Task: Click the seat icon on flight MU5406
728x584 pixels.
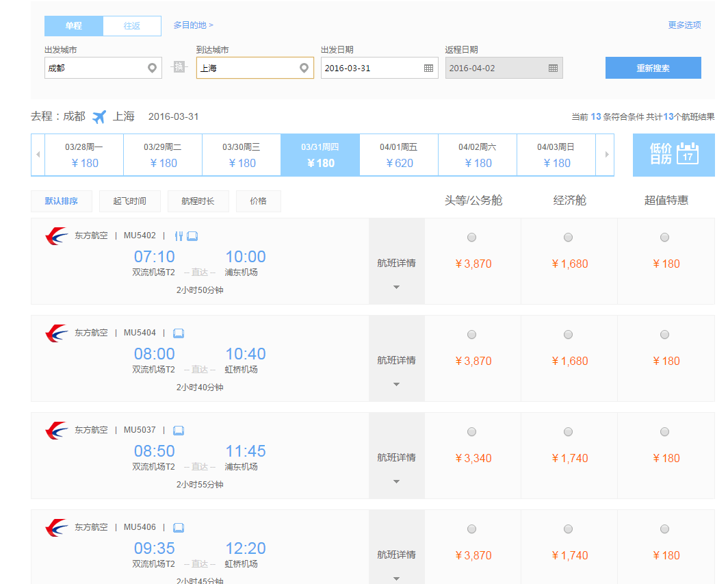Action: pyautogui.click(x=179, y=527)
